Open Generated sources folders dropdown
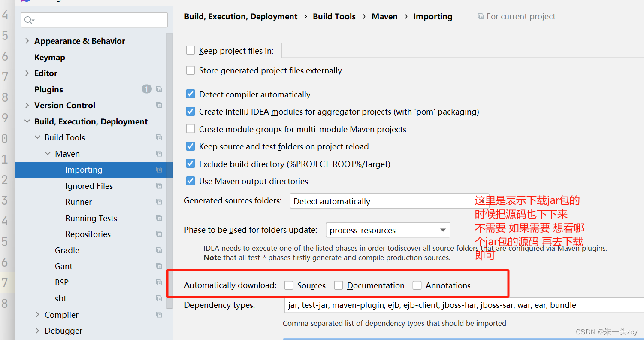 point(389,201)
